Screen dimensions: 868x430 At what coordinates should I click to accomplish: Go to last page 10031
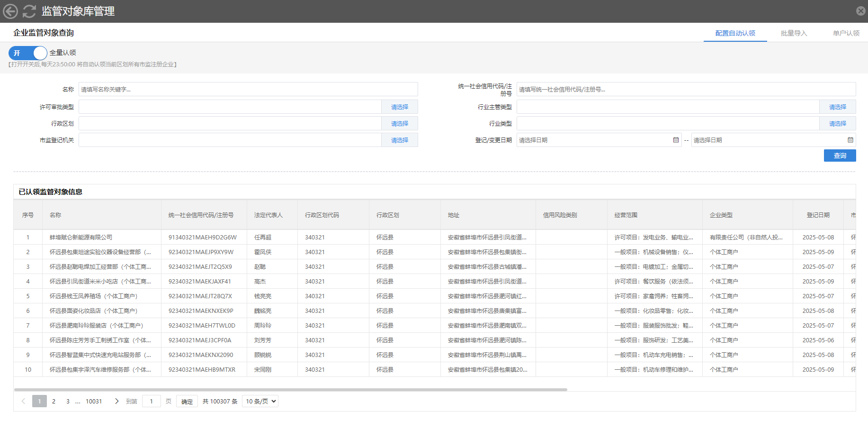(94, 401)
